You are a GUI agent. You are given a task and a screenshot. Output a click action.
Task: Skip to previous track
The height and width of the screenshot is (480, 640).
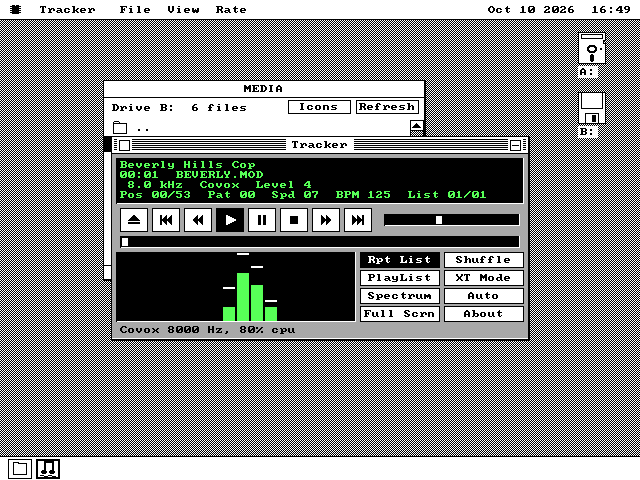166,220
